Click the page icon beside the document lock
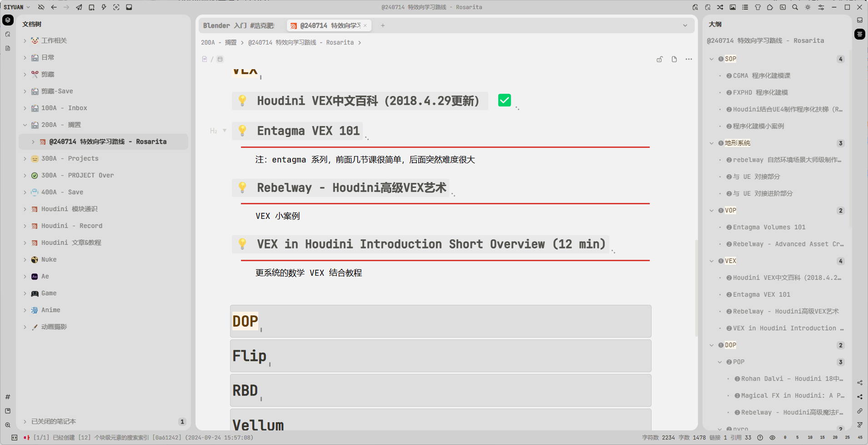This screenshot has height=445, width=868. (x=674, y=59)
